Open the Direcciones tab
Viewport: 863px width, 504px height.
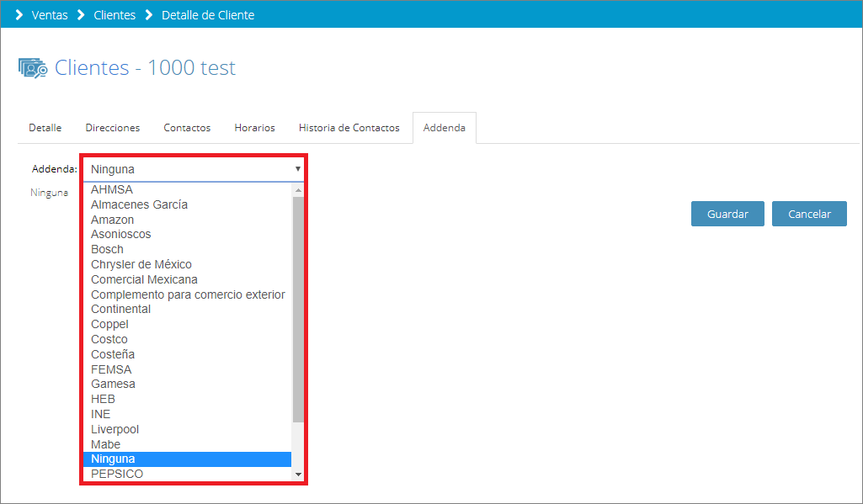click(x=112, y=128)
